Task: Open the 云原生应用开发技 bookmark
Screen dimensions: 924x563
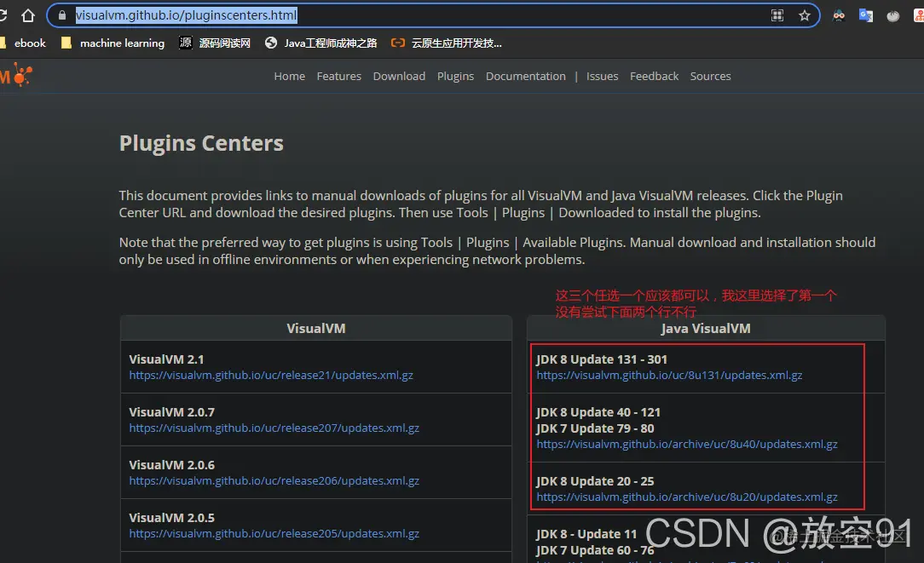Action: (x=447, y=43)
